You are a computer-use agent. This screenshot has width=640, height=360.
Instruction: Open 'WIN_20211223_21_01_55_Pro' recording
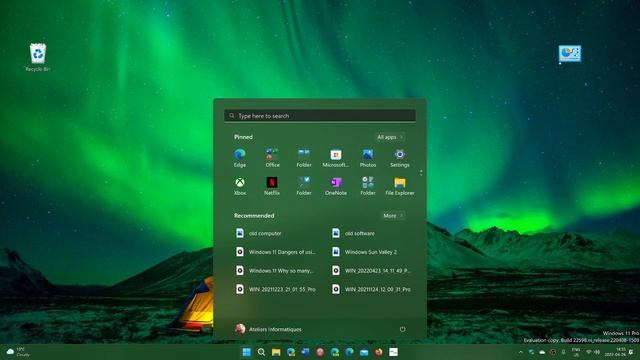click(276, 289)
